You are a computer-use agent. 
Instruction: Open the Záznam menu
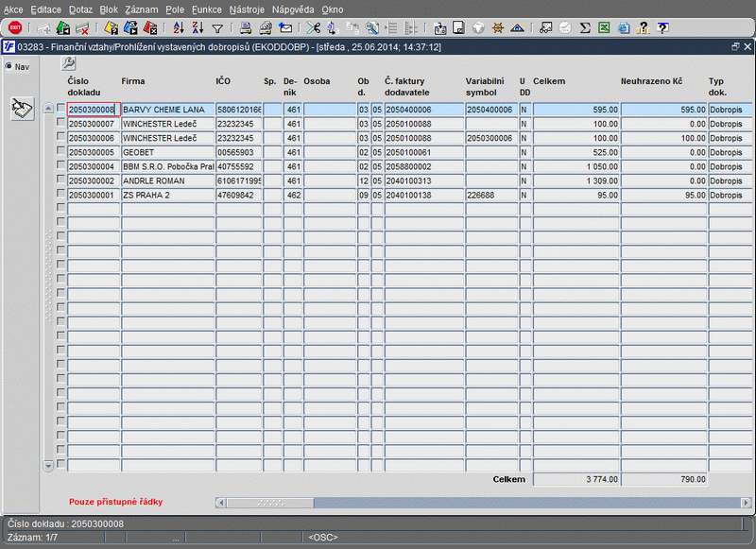pos(141,9)
